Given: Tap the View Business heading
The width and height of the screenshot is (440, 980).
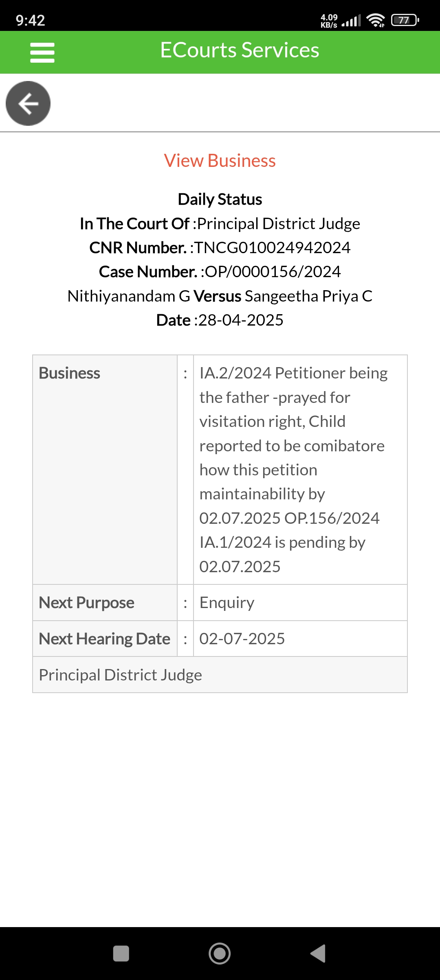Looking at the screenshot, I should pos(220,161).
